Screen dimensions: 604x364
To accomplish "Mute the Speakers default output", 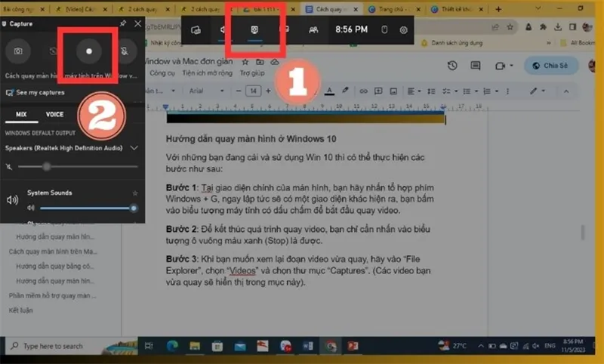I will (9, 167).
